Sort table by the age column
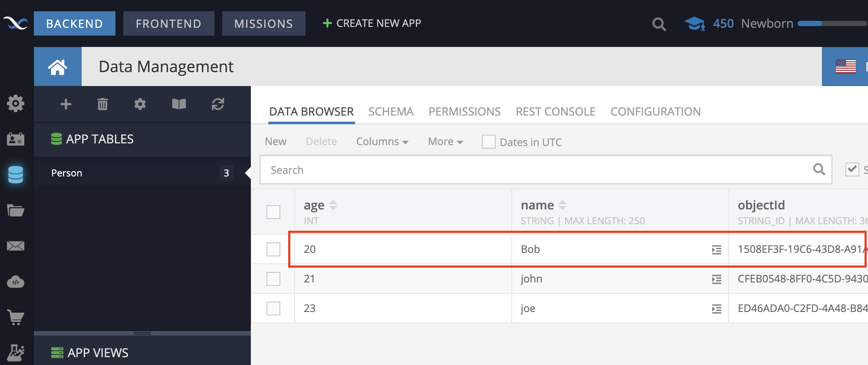The height and width of the screenshot is (365, 868). coord(333,205)
